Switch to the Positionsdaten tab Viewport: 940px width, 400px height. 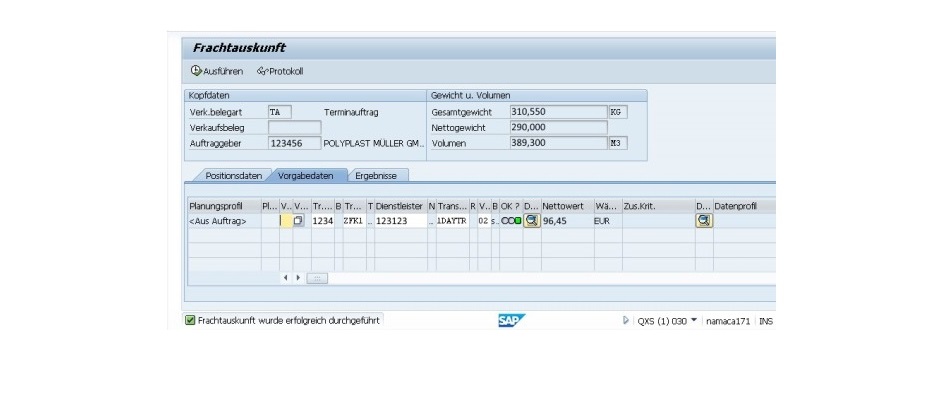pos(233,175)
